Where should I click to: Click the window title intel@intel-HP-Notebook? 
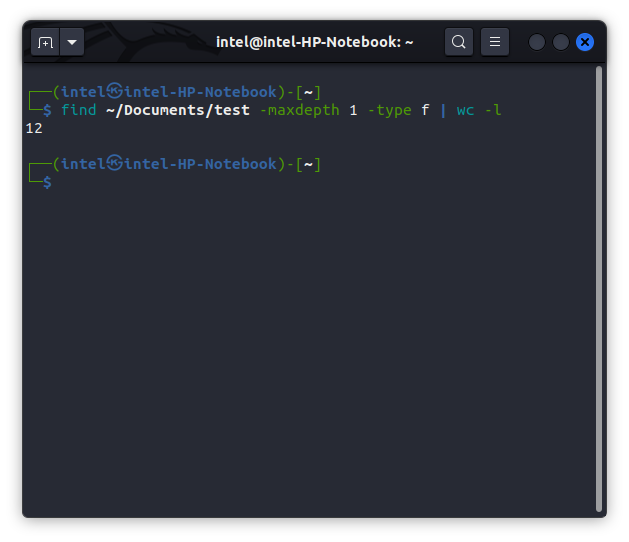[x=314, y=42]
